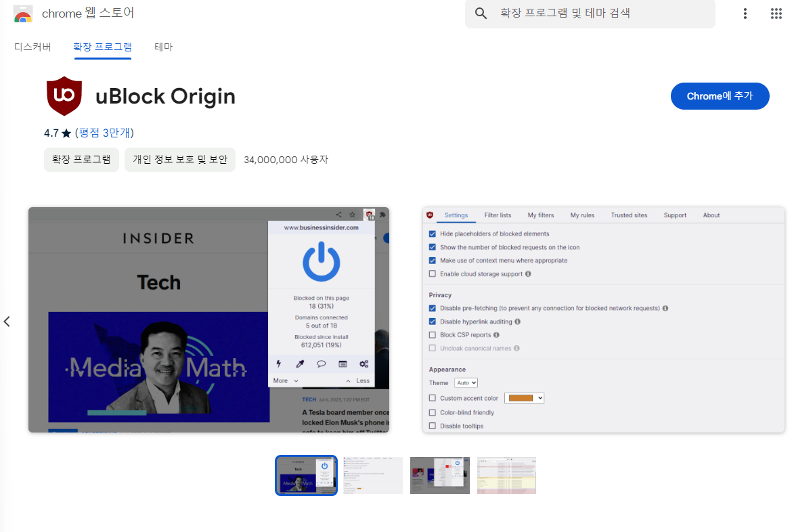Click the speech bubble report icon
The height and width of the screenshot is (532, 794).
(321, 364)
